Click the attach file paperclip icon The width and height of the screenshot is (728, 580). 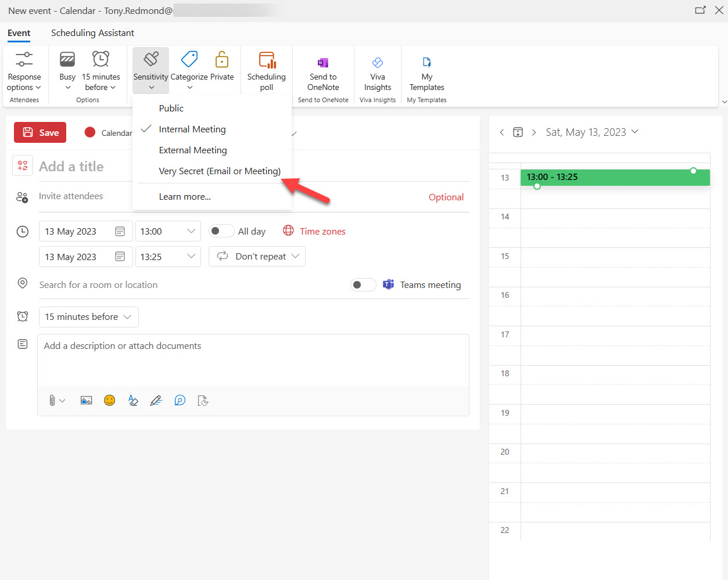[52, 401]
